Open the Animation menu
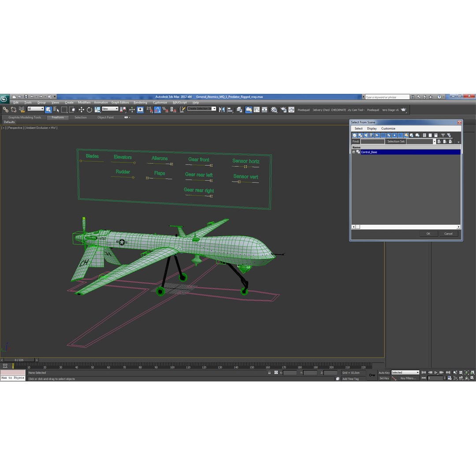 101,103
